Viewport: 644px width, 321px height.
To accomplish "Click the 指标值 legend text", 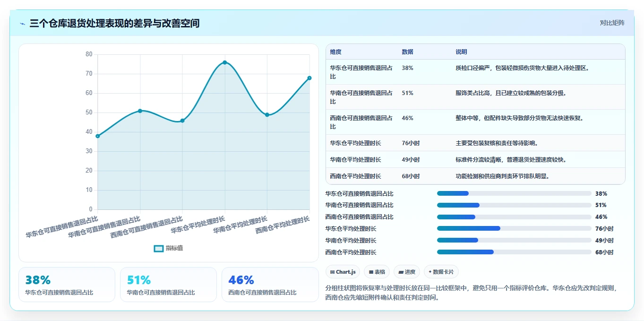I will (x=174, y=248).
